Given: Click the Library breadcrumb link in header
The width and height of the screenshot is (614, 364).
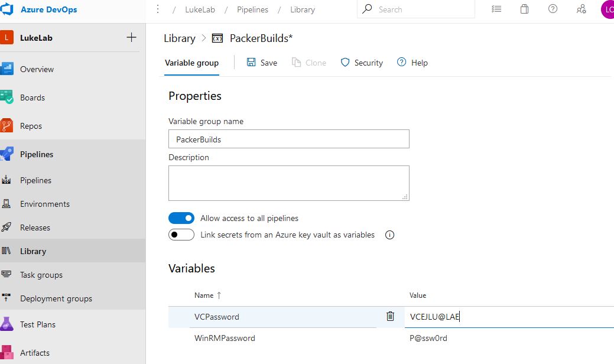Looking at the screenshot, I should coord(303,9).
